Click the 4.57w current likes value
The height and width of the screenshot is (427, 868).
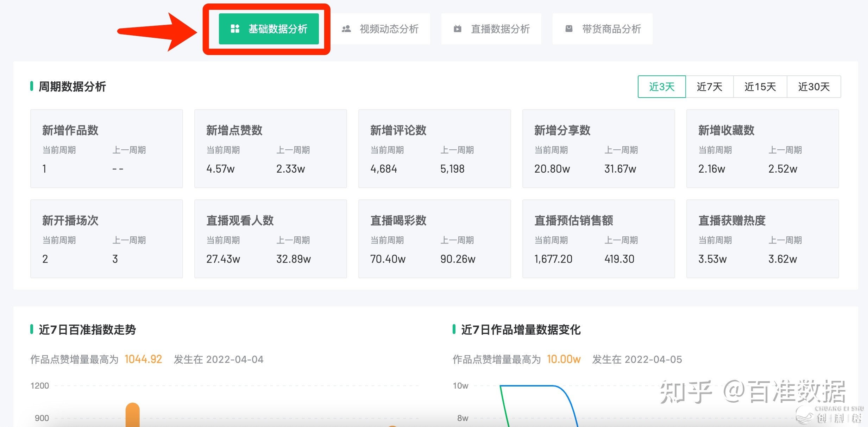point(220,169)
